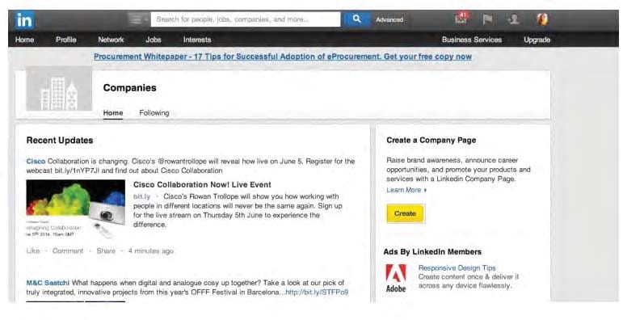Open the Profile menu
Image resolution: width=644 pixels, height=320 pixels.
66,40
